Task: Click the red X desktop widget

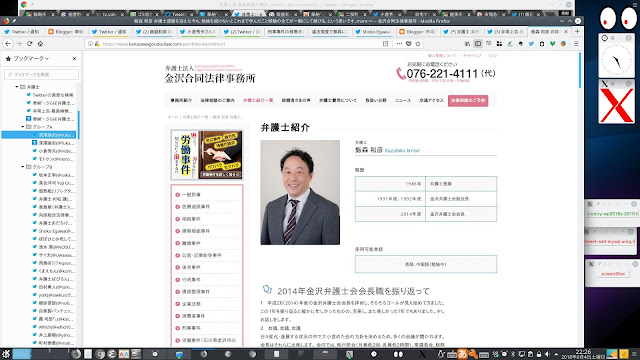Action: 616,105
